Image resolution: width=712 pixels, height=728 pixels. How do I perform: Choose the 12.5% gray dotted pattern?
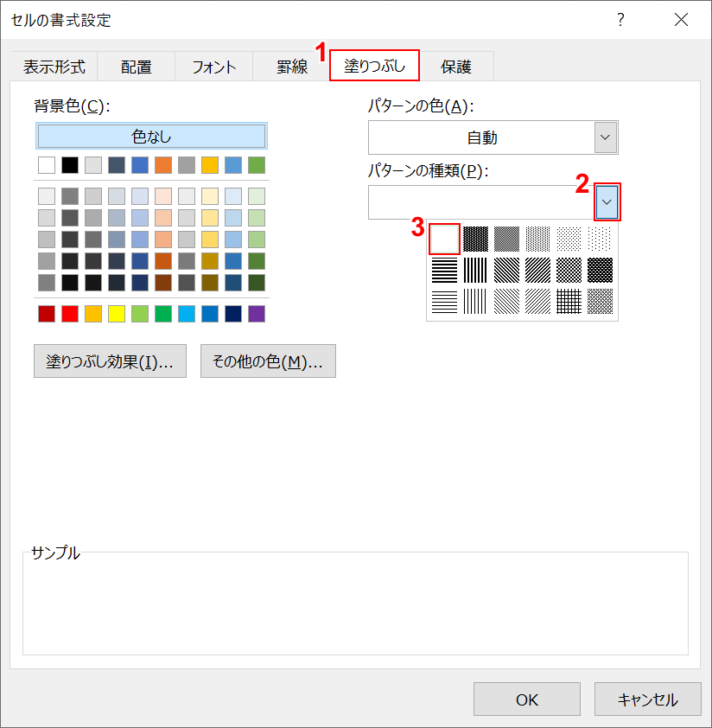pos(569,239)
